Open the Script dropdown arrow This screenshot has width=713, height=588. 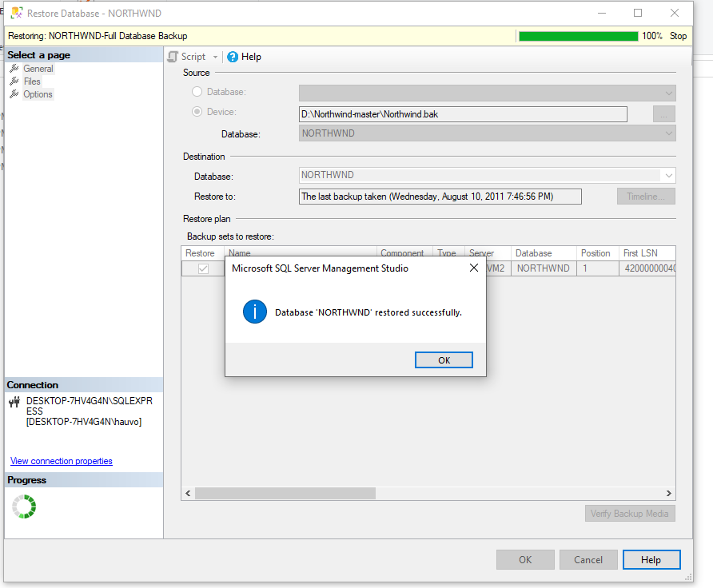[x=215, y=58]
